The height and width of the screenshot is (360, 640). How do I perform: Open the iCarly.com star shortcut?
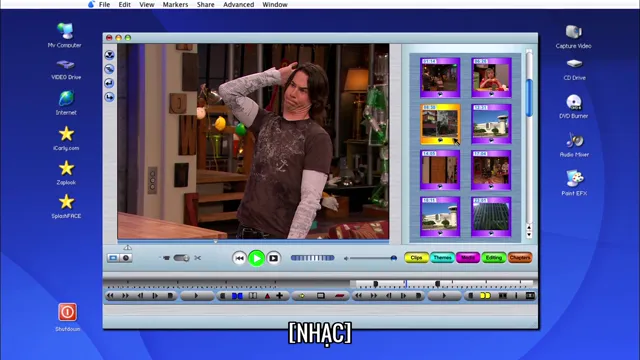point(66,133)
